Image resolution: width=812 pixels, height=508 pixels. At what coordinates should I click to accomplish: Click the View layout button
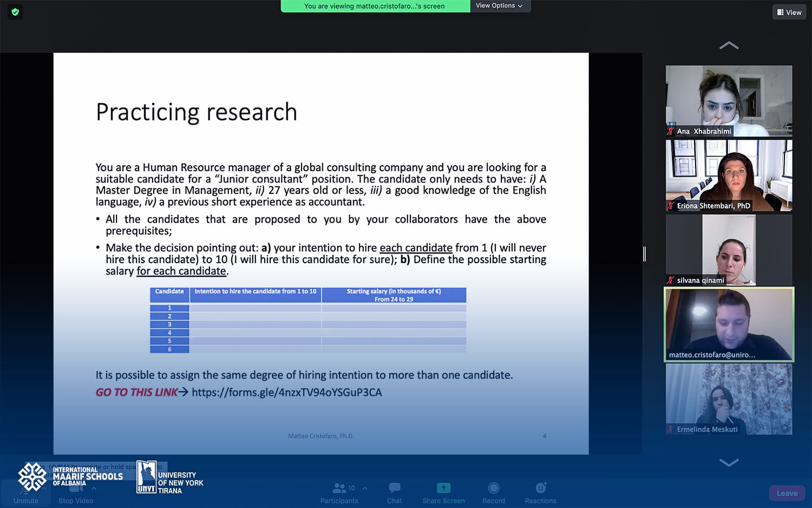tap(789, 12)
